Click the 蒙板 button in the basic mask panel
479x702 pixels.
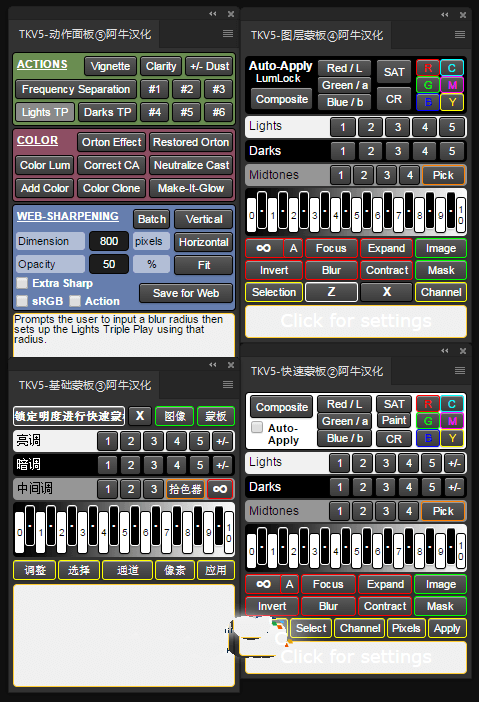pos(215,416)
